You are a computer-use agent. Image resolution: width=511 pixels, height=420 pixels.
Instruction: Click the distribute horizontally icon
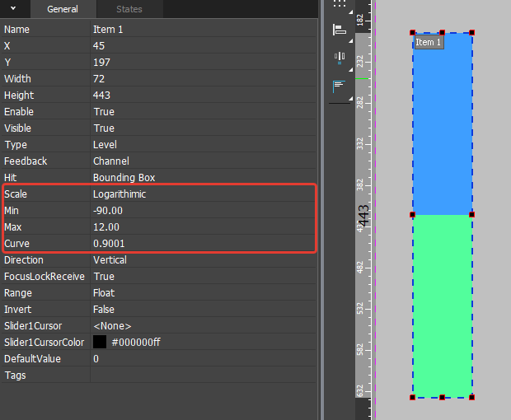coord(340,58)
